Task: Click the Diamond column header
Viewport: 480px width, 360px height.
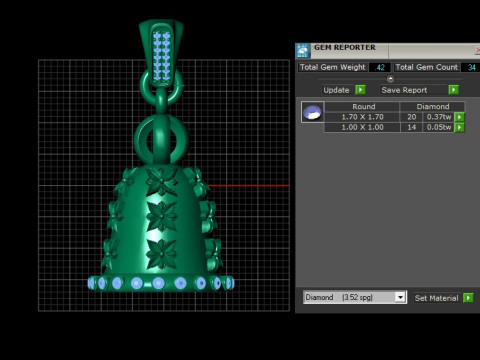Action: point(432,107)
